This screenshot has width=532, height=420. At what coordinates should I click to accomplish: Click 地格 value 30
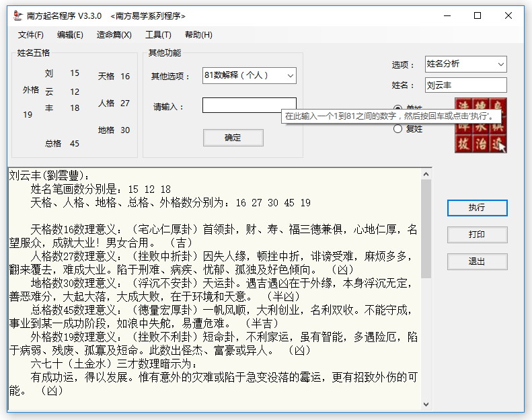pyautogui.click(x=125, y=130)
